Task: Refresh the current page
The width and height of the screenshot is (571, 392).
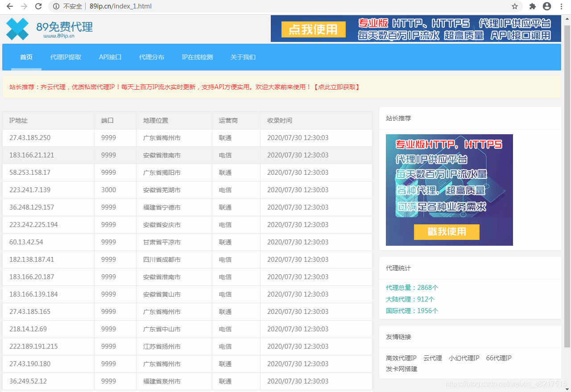Action: [x=37, y=6]
